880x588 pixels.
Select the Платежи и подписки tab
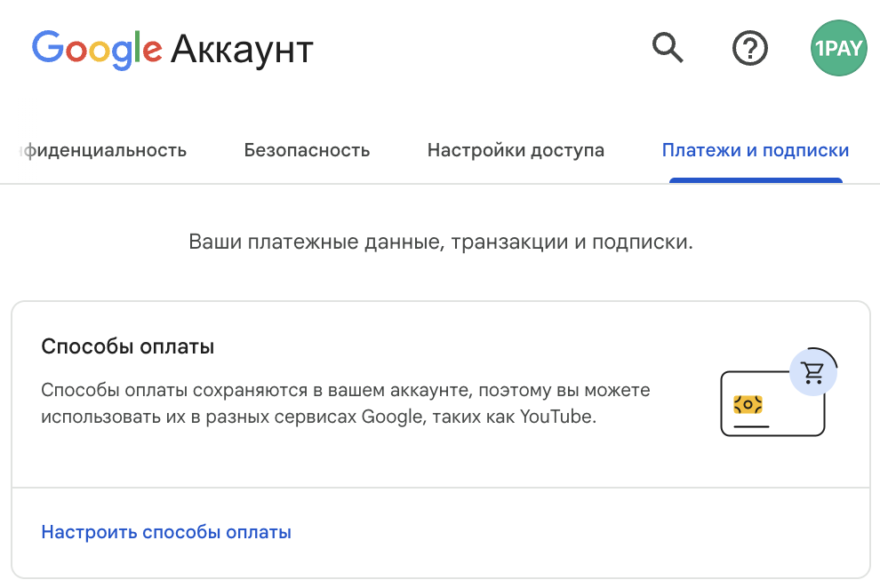tap(756, 150)
